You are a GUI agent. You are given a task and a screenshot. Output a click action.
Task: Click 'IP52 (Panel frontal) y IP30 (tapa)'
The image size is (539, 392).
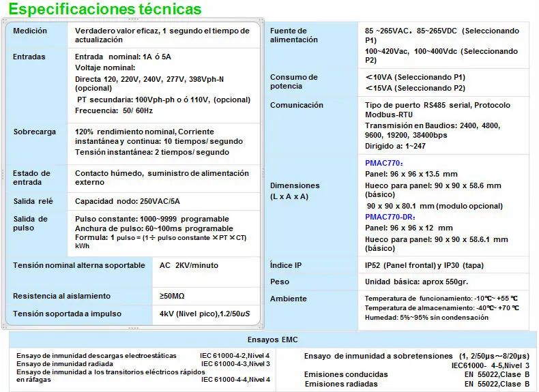[x=424, y=265]
